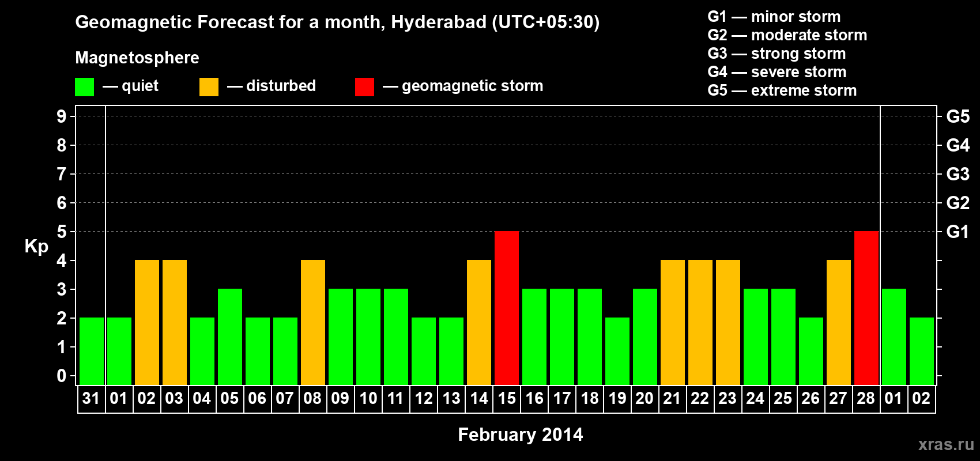Click the '— disturbed' legend label

click(272, 86)
